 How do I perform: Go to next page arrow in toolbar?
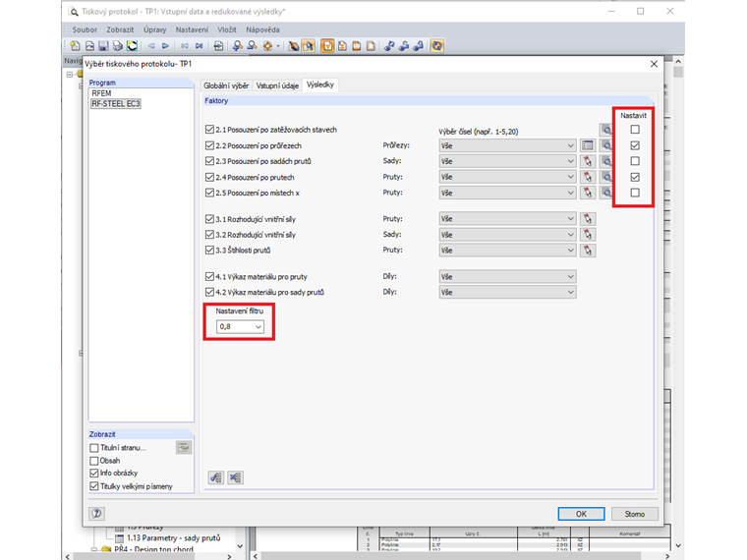tap(166, 46)
